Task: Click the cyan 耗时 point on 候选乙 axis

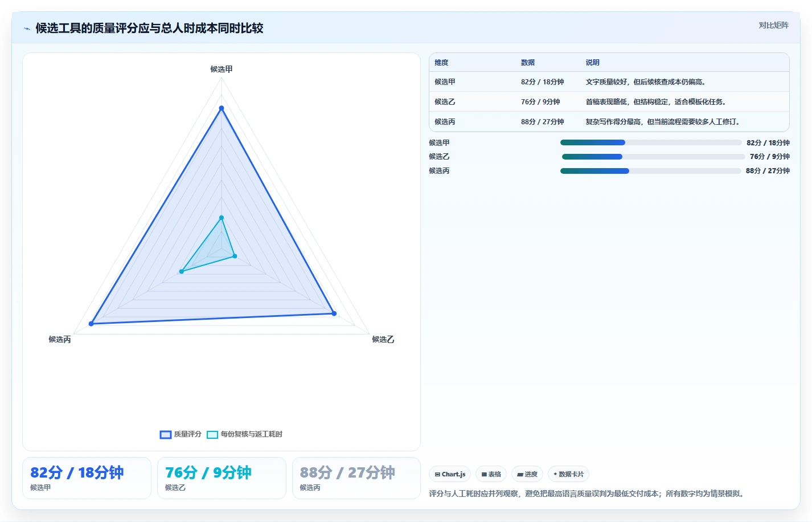Action: pos(235,256)
